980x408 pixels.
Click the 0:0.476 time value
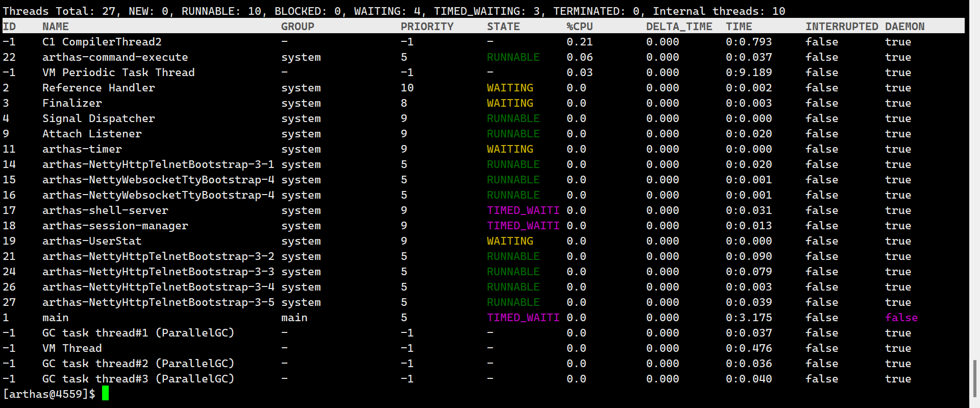coord(749,348)
